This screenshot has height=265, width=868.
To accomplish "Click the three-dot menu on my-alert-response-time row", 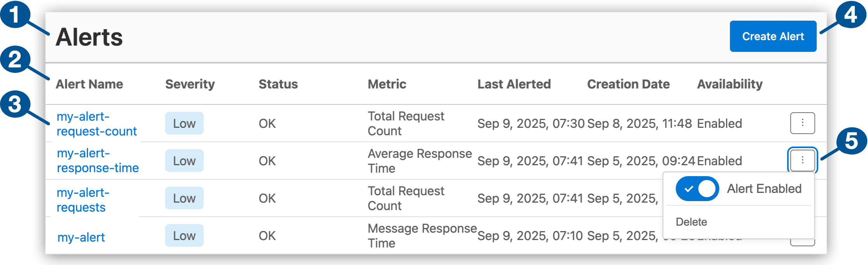I will pos(803,160).
